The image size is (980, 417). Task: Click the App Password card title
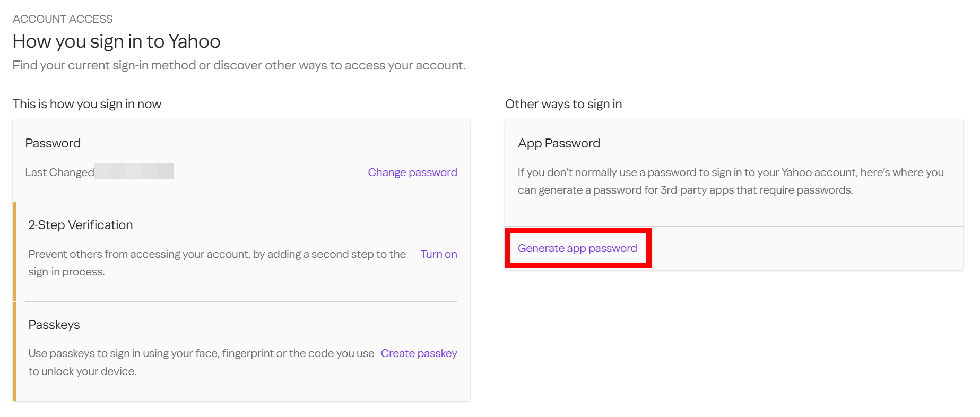[559, 143]
